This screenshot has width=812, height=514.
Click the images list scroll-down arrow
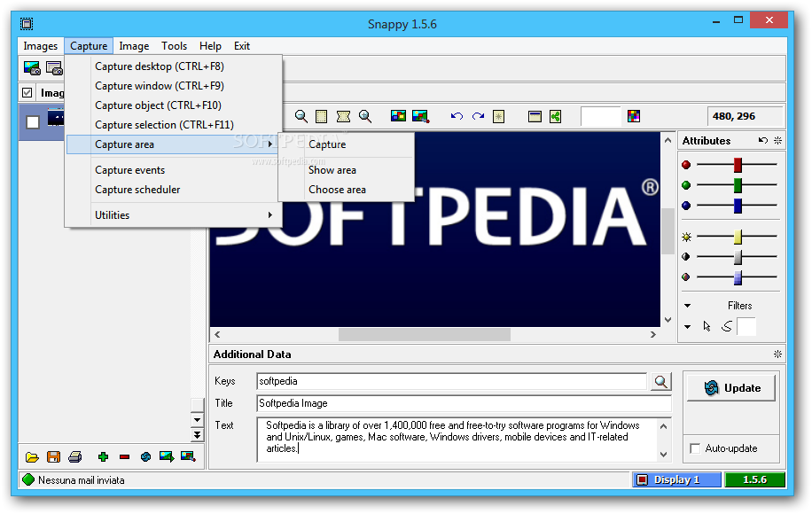pos(197,420)
